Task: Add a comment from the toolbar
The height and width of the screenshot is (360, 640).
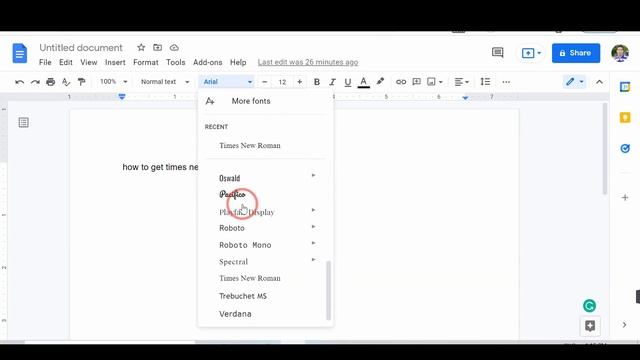Action: click(x=416, y=82)
